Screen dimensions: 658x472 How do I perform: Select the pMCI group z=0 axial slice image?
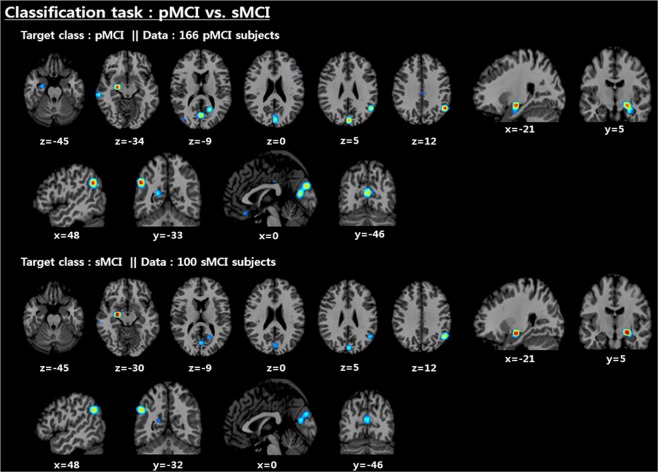[274, 89]
